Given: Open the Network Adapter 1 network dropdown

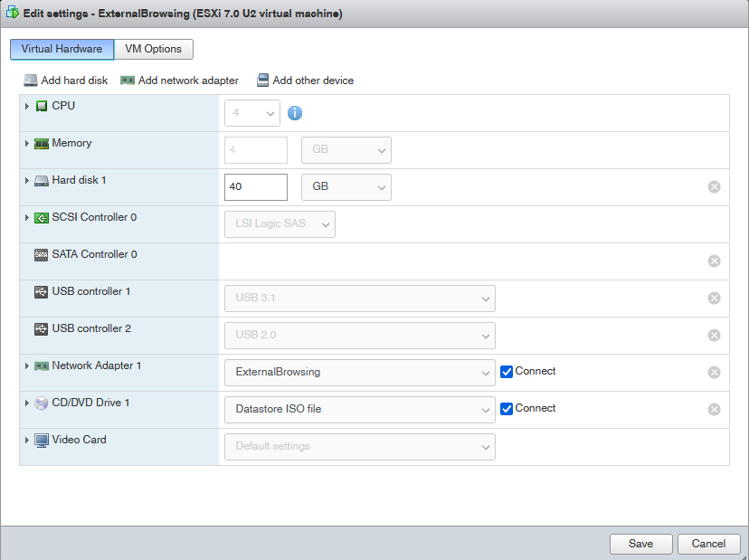Looking at the screenshot, I should click(x=359, y=371).
